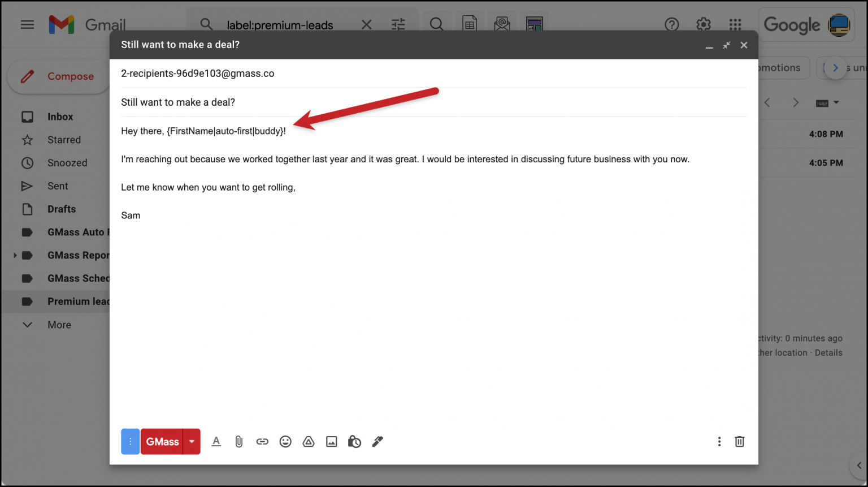Image resolution: width=868 pixels, height=487 pixels.
Task: Click Details link for account activity
Action: tap(828, 352)
